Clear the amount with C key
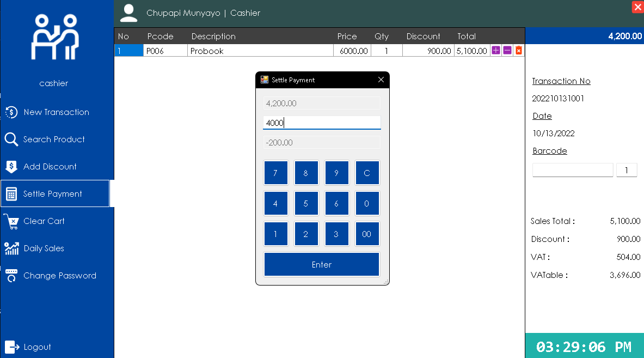This screenshot has width=644, height=358. coord(367,173)
